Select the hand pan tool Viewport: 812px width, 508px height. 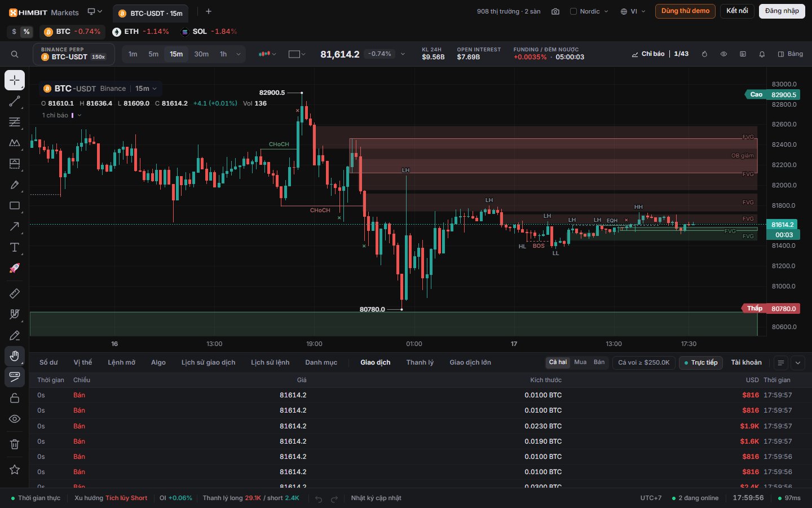click(15, 356)
